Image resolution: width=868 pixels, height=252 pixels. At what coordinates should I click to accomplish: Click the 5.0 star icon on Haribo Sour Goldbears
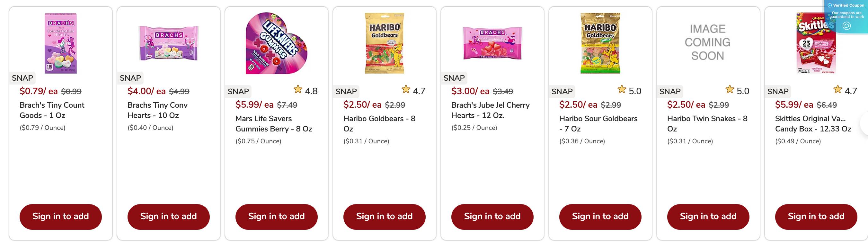point(622,90)
